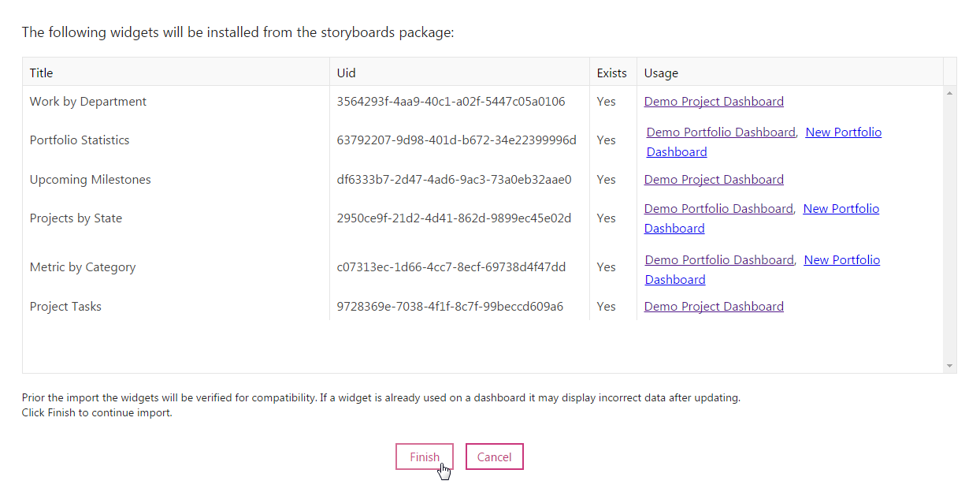Image resolution: width=980 pixels, height=492 pixels.
Task: Click the Title column header
Action: pyautogui.click(x=176, y=73)
